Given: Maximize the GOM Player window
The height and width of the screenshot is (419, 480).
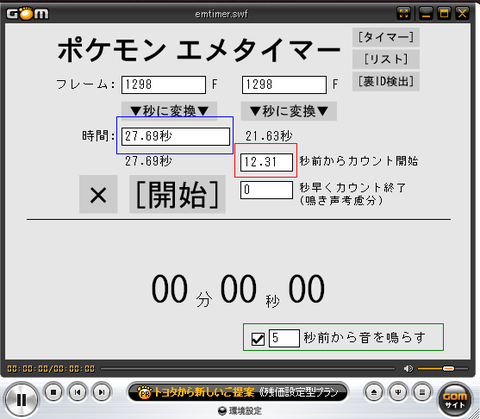Looking at the screenshot, I should coord(444,14).
